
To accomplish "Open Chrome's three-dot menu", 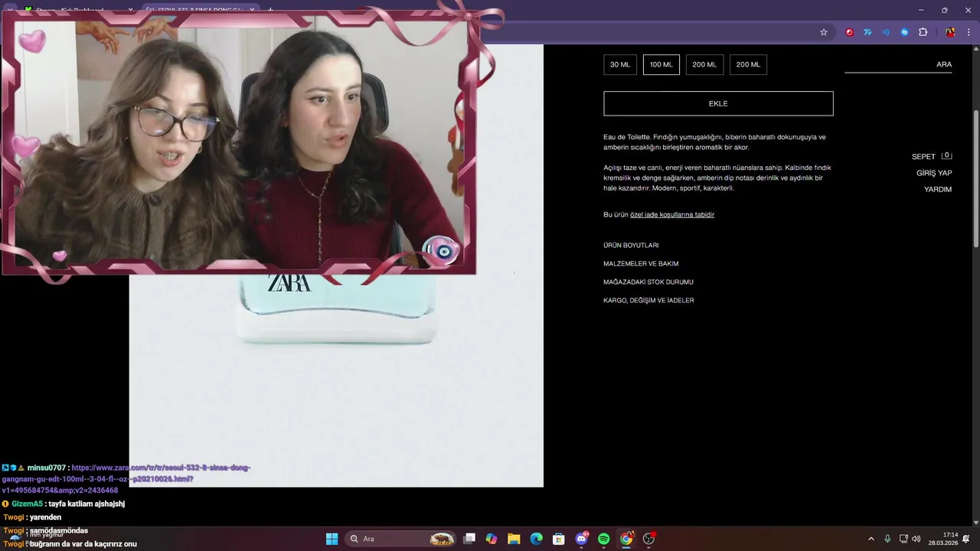I will [969, 32].
